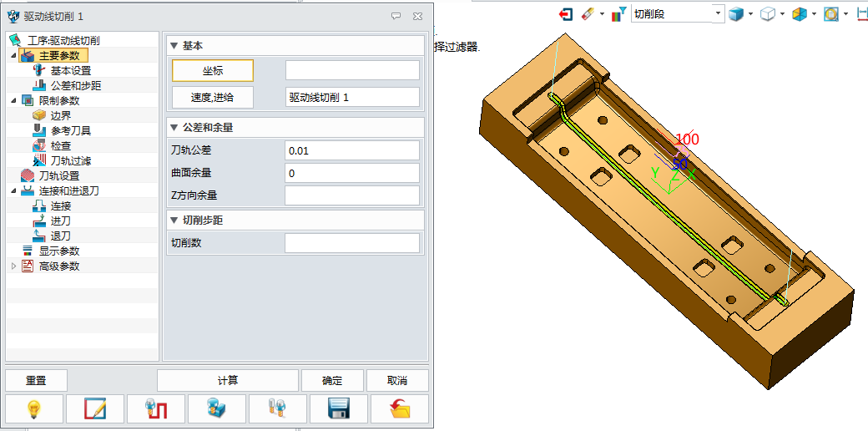Screen dimensions: 868x431
Task: Expand the 高级参数 tree node
Action: point(13,266)
